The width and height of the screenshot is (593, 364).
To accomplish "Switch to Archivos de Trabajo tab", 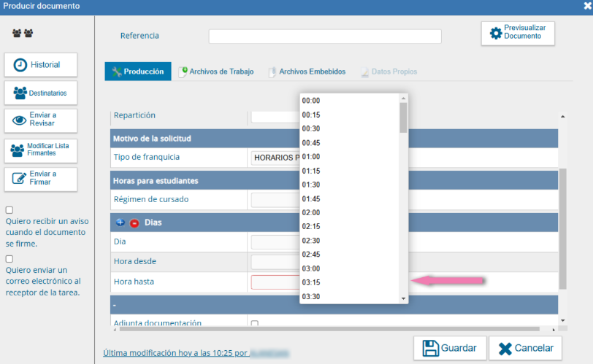I will coord(216,71).
